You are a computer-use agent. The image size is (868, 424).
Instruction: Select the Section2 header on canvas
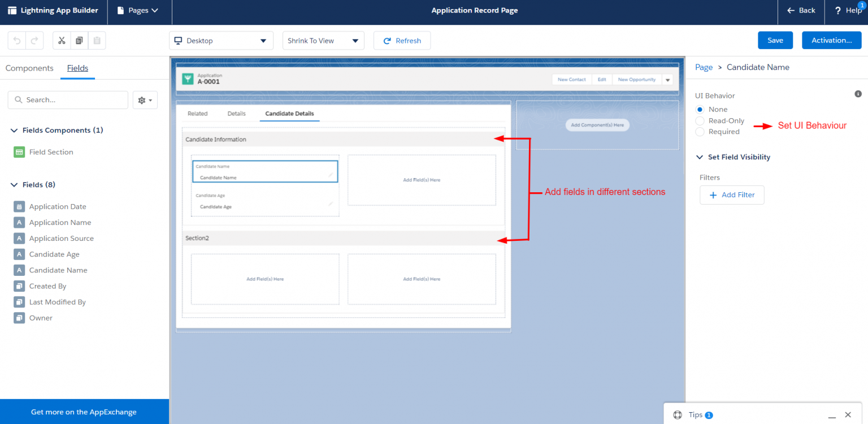tap(342, 238)
